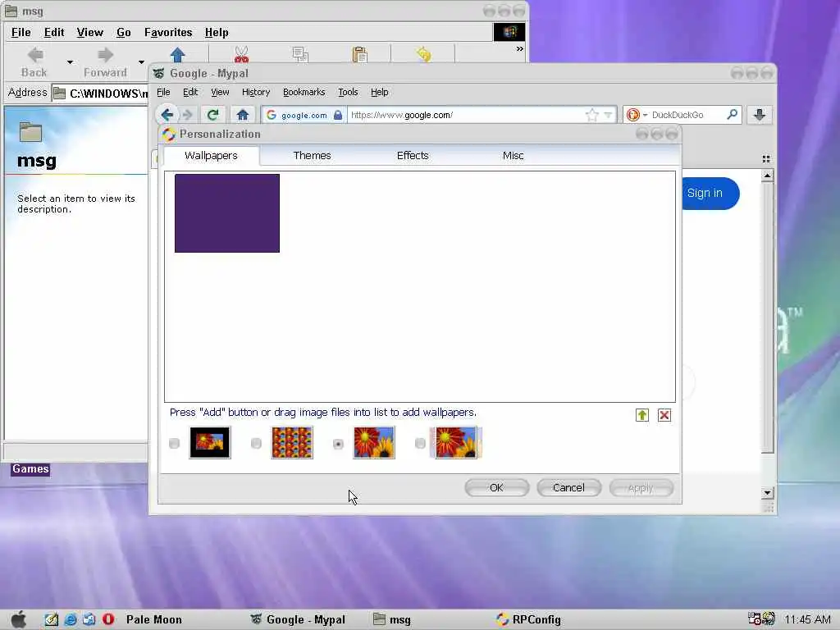Click the Cut scissors icon in msg toolbar
The width and height of the screenshot is (840, 630).
(241, 55)
